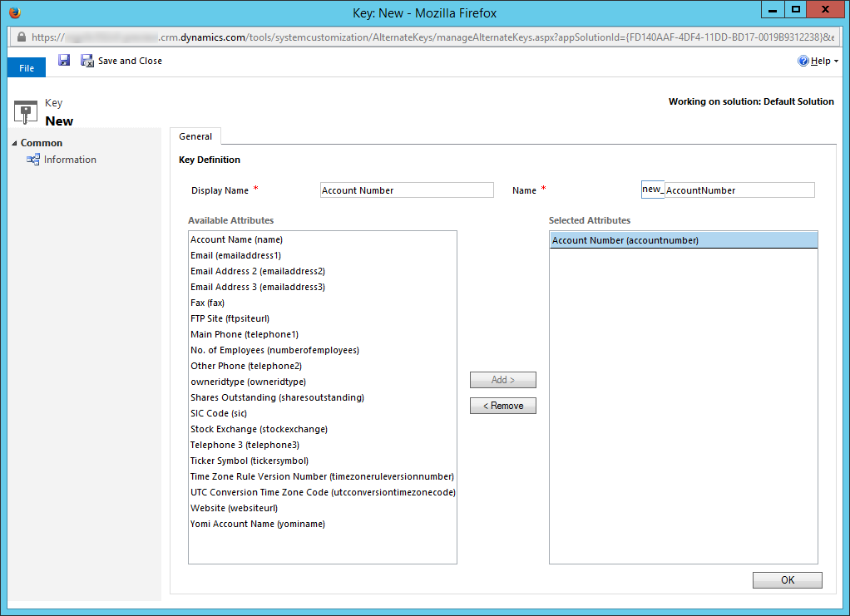Click the Save and Close toolbar icon

point(87,60)
